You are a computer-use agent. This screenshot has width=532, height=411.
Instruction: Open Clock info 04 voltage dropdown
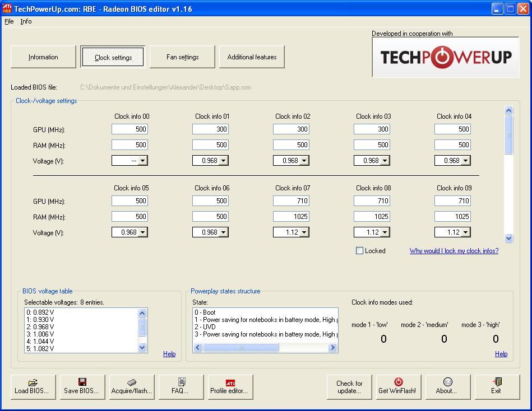[466, 161]
